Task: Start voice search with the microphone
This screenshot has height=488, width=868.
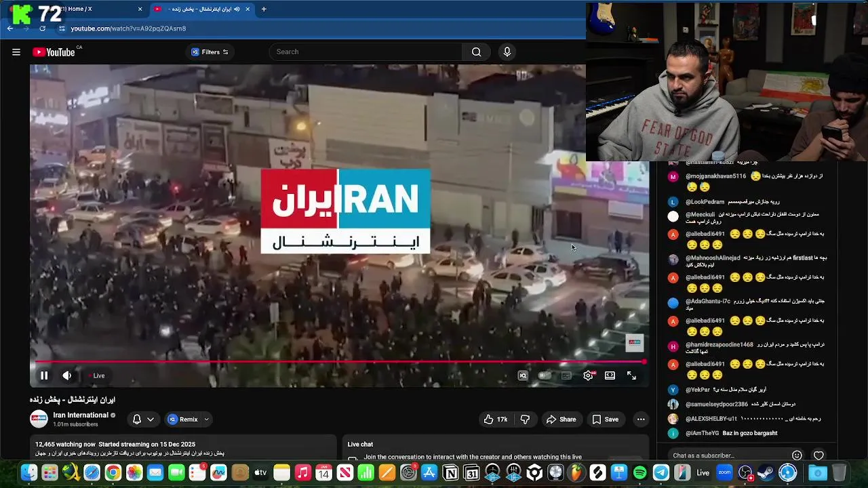Action: point(507,52)
